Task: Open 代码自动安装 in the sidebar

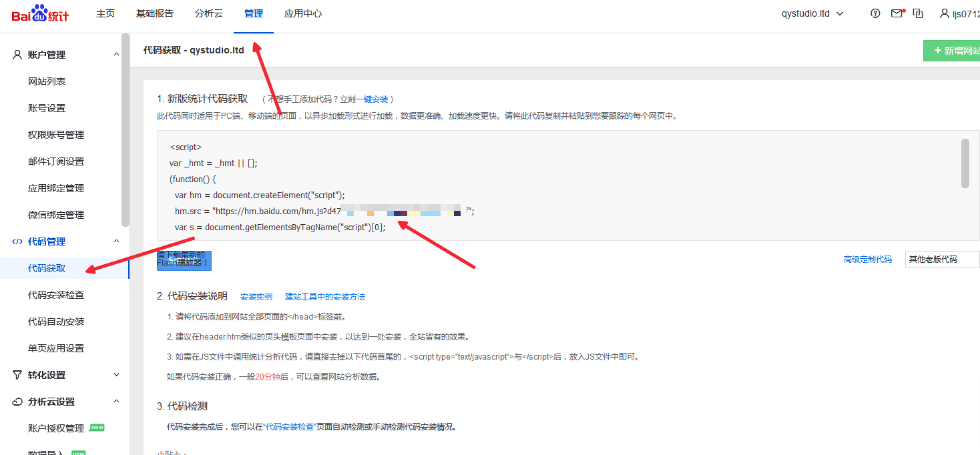Action: pos(56,322)
